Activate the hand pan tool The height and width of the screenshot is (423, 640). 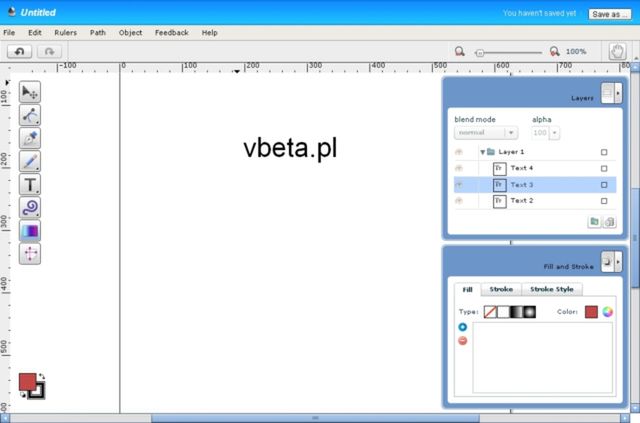point(618,51)
